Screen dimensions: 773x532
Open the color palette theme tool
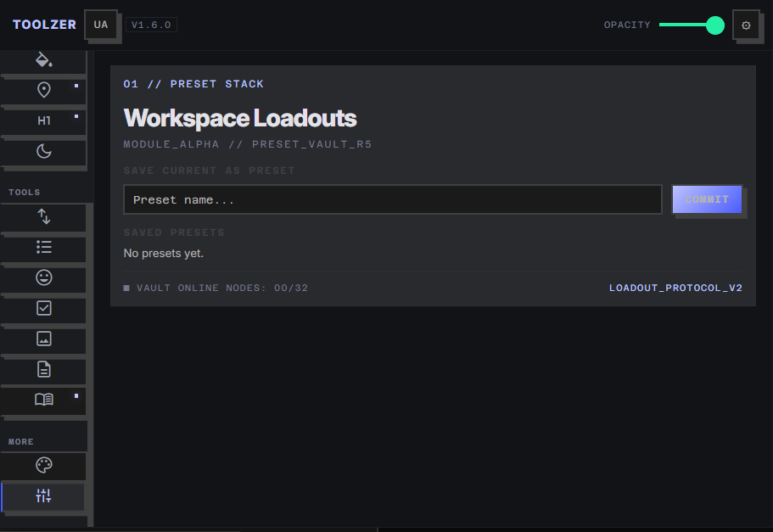click(43, 465)
